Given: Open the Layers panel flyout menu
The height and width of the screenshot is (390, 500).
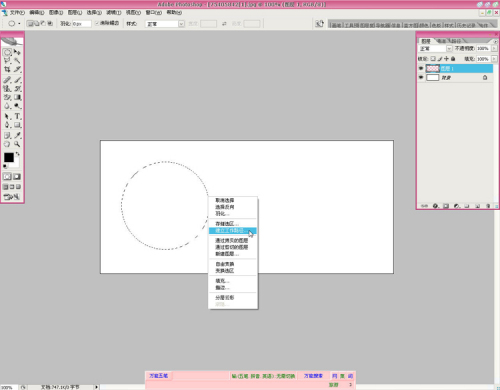Looking at the screenshot, I should 495,41.
